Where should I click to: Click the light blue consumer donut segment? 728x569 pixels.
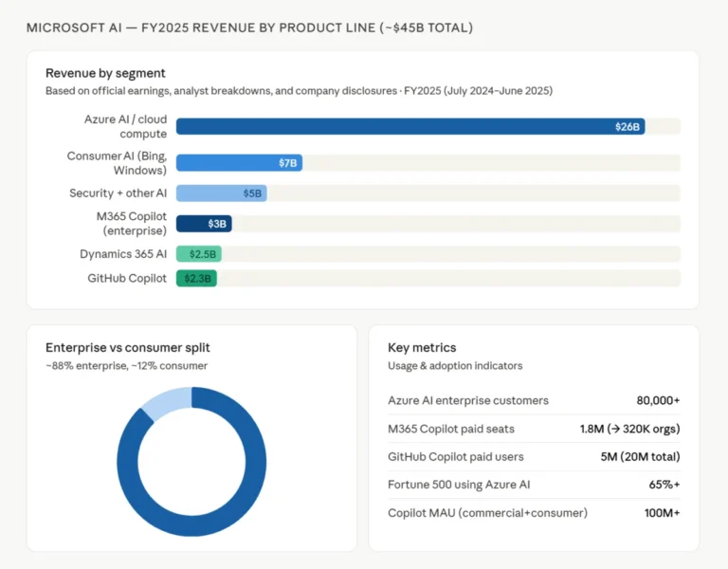[168, 402]
